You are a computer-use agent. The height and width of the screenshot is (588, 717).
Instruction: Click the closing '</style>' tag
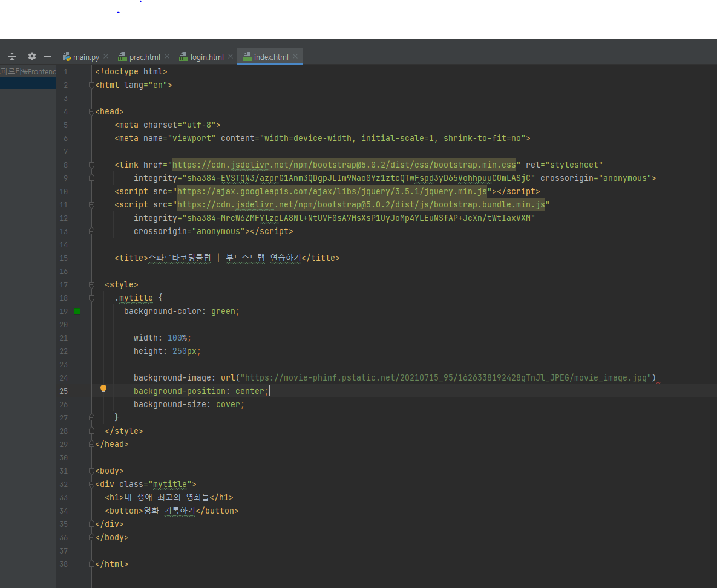124,431
